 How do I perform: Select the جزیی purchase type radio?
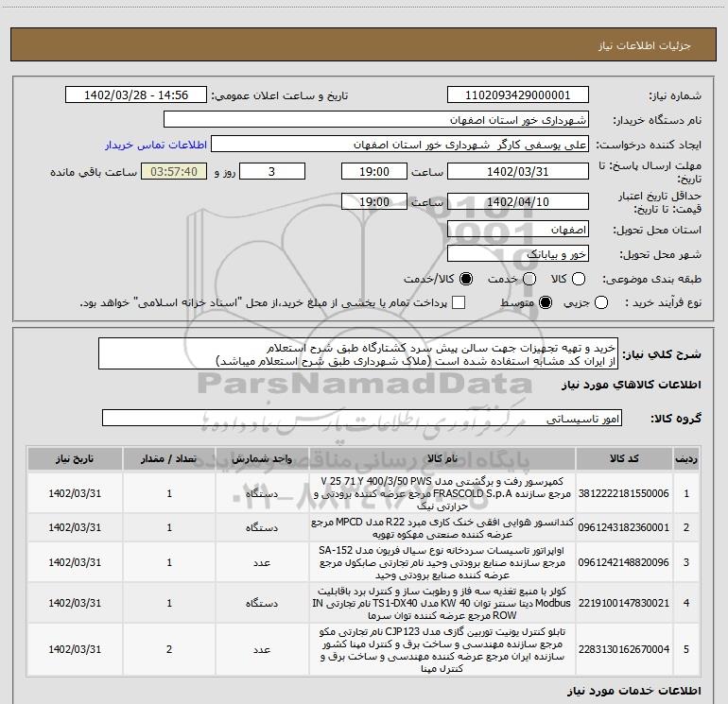[600, 302]
